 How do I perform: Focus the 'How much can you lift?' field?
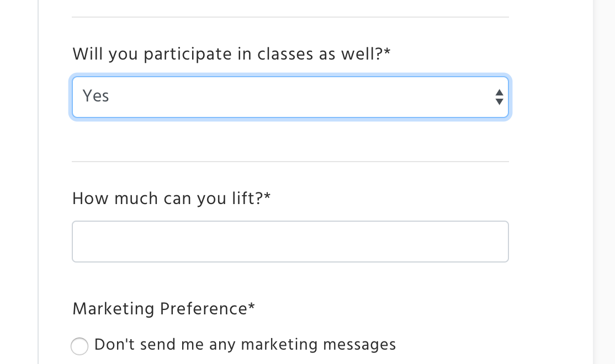[290, 242]
